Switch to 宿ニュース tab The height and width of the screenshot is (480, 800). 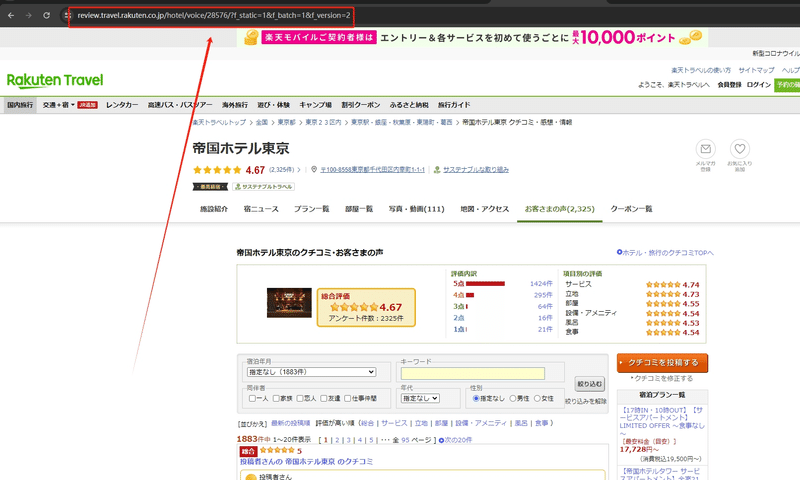click(261, 209)
